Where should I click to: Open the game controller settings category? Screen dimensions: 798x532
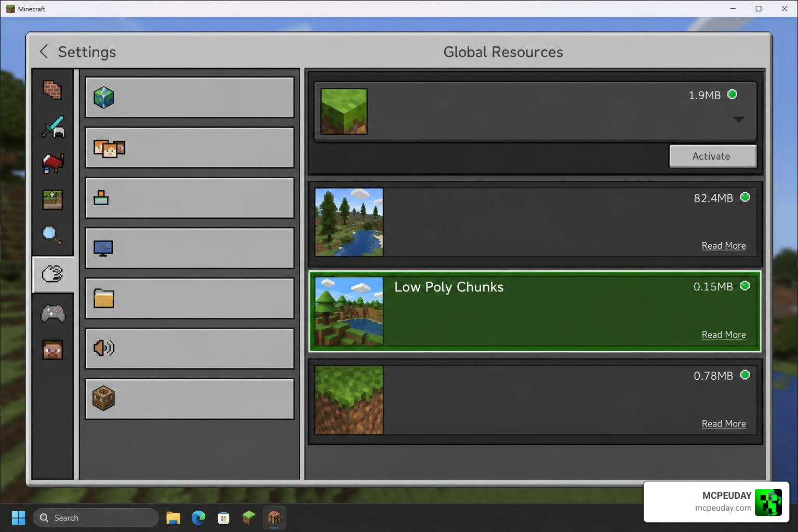52,313
